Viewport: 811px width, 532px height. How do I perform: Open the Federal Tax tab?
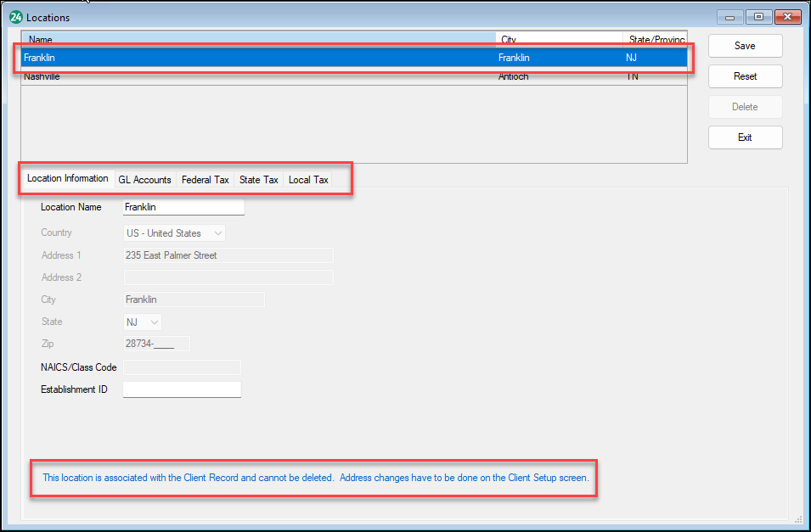(205, 179)
